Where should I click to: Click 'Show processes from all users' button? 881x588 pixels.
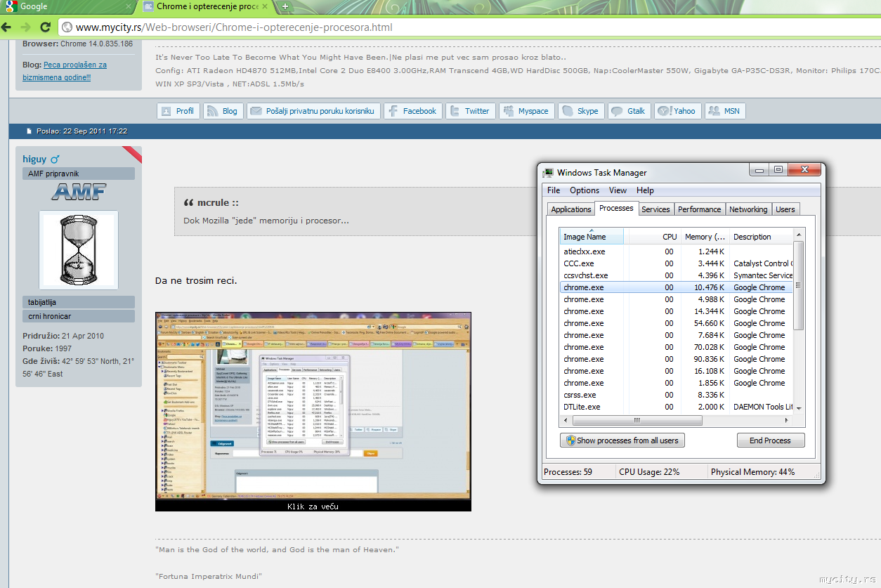pyautogui.click(x=622, y=440)
